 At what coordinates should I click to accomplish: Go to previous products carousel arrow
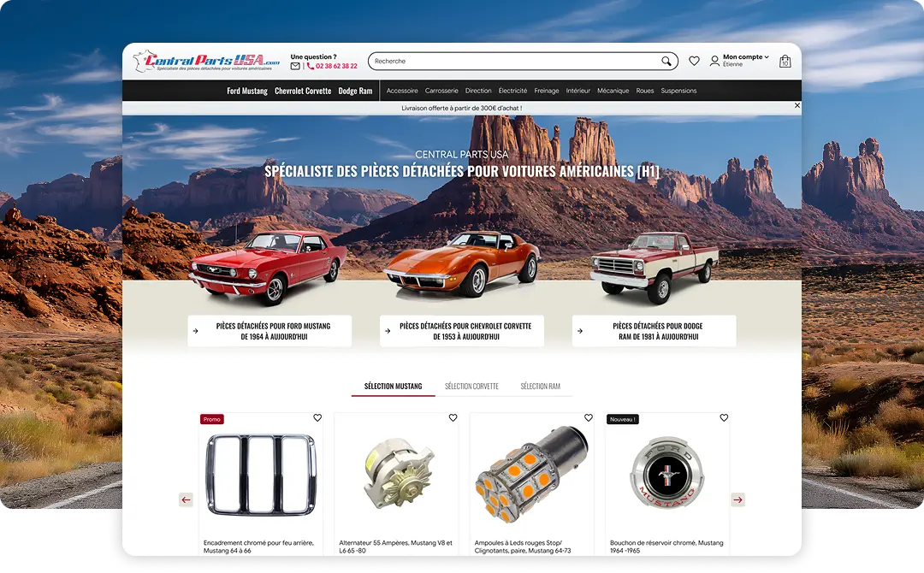tap(187, 500)
